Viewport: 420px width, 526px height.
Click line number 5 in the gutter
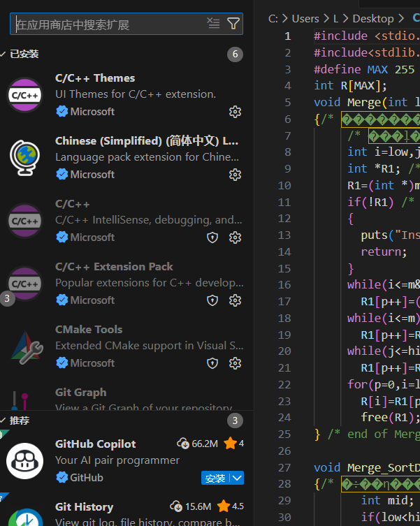[x=288, y=102]
